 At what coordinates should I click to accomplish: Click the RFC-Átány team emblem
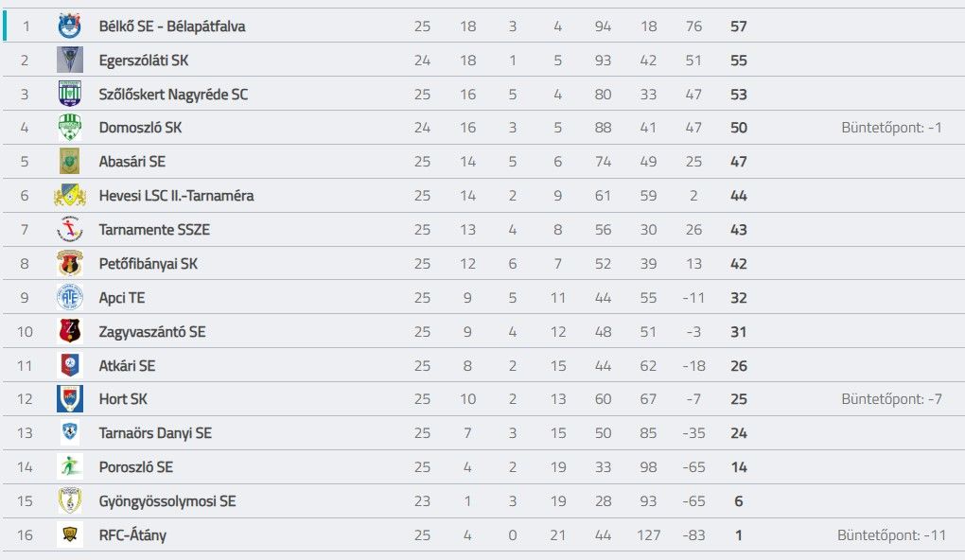tap(70, 534)
